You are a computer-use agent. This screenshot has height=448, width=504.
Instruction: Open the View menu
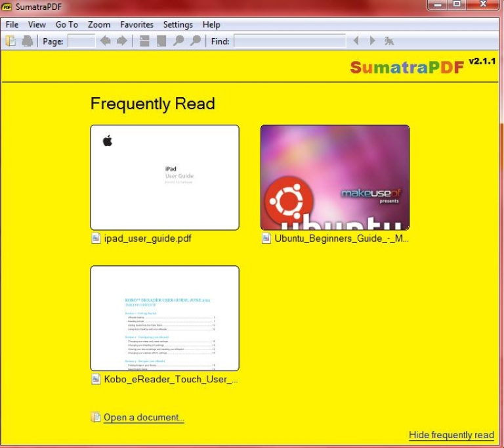tap(37, 24)
